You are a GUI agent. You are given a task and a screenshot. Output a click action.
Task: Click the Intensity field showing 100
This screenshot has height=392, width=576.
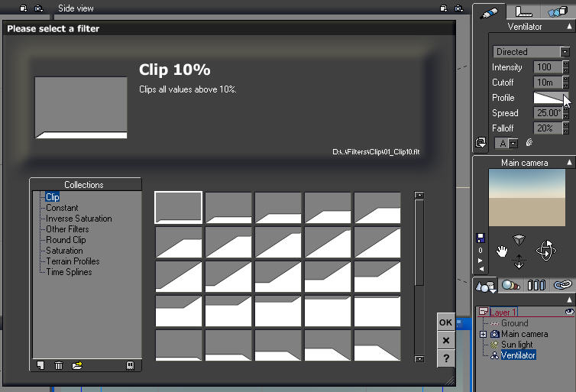point(548,67)
